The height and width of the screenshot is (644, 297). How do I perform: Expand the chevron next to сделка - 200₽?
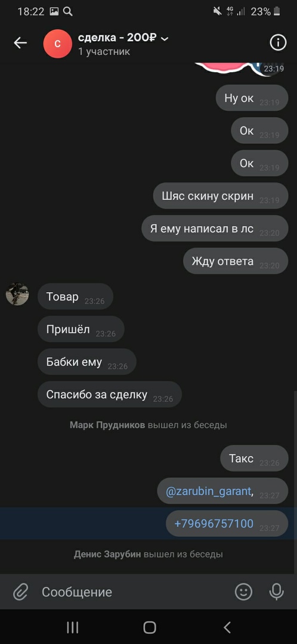[x=165, y=39]
